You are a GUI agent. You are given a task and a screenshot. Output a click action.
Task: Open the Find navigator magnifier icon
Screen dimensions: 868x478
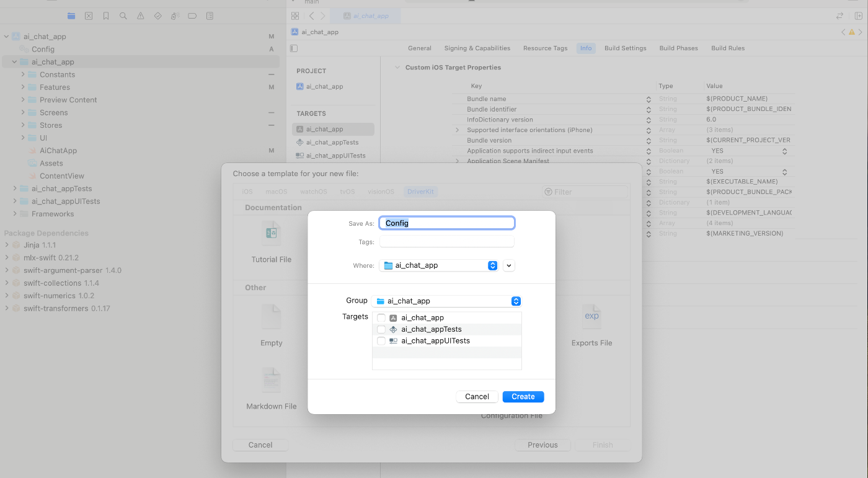click(123, 16)
